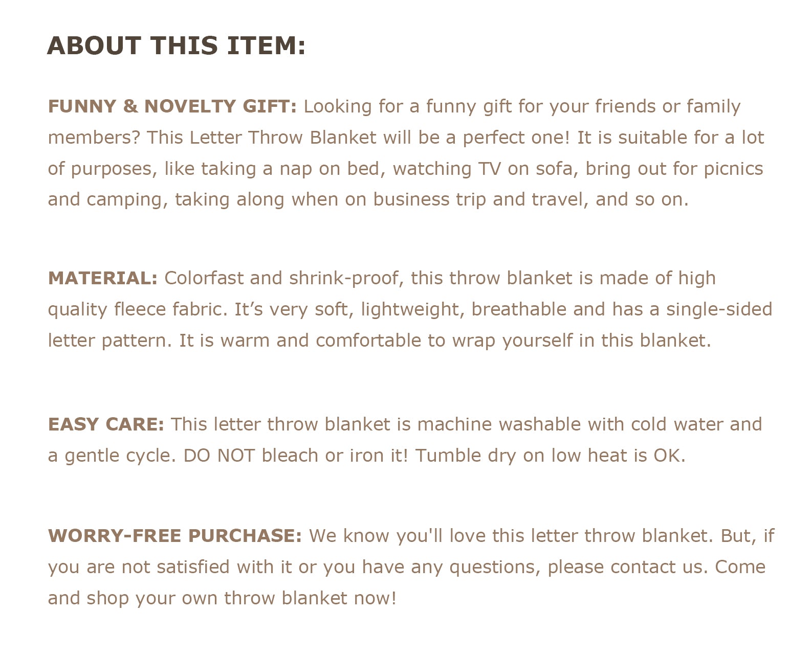This screenshot has width=812, height=657.
Task: Click the WORRY-FREE PURCHASE label
Action: point(175,536)
